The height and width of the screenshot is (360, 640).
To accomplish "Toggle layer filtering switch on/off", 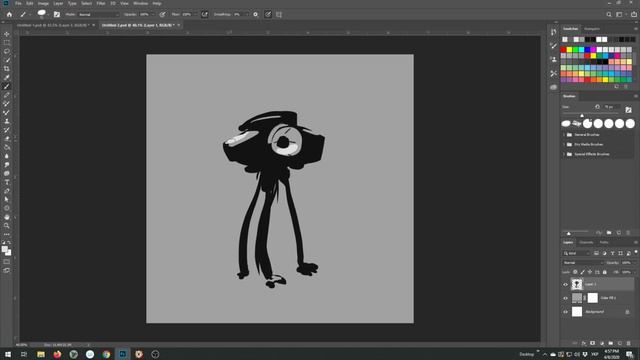I will 636,253.
